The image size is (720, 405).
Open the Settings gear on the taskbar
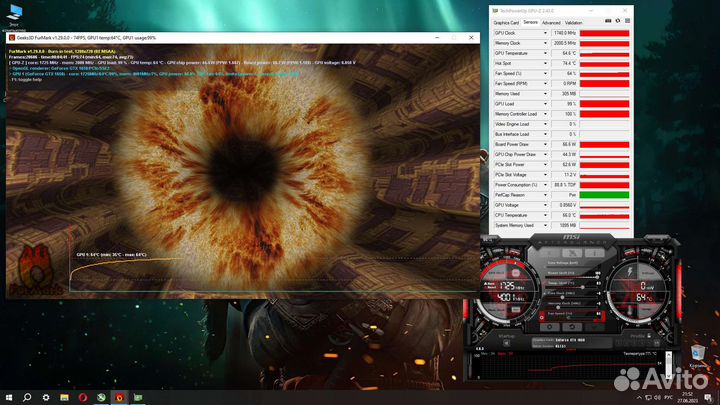[x=46, y=397]
